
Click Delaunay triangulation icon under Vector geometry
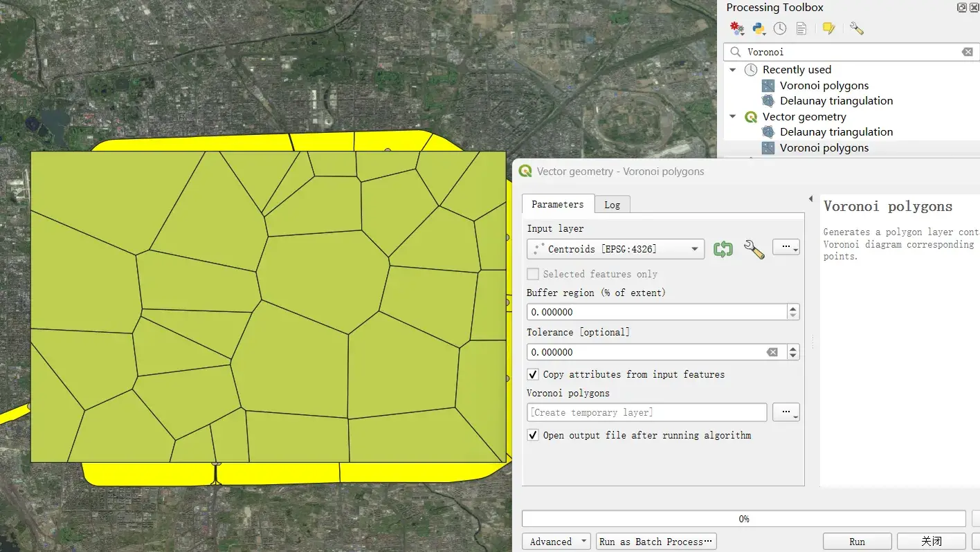(768, 132)
